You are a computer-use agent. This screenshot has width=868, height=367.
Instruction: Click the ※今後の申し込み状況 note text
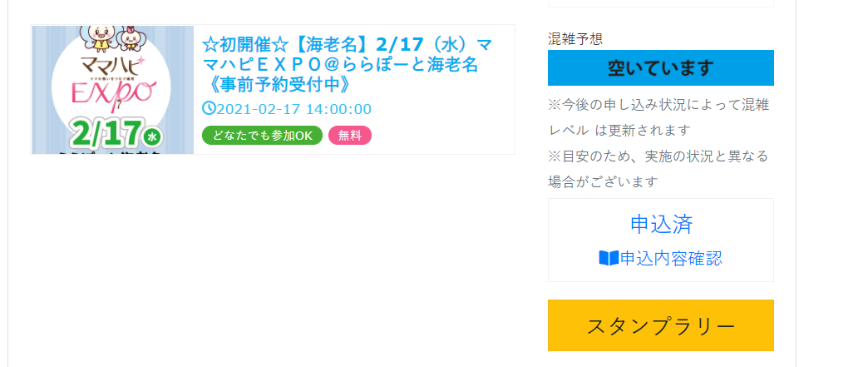[658, 117]
